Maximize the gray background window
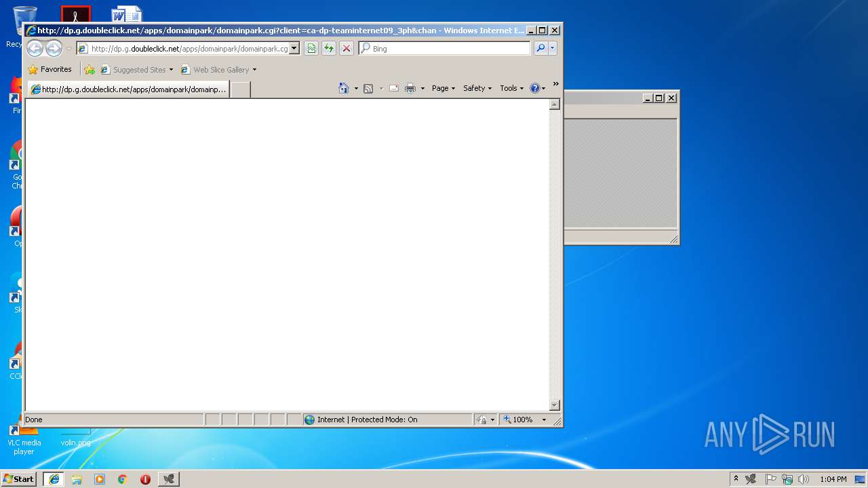Viewport: 868px width, 488px height. click(x=658, y=98)
